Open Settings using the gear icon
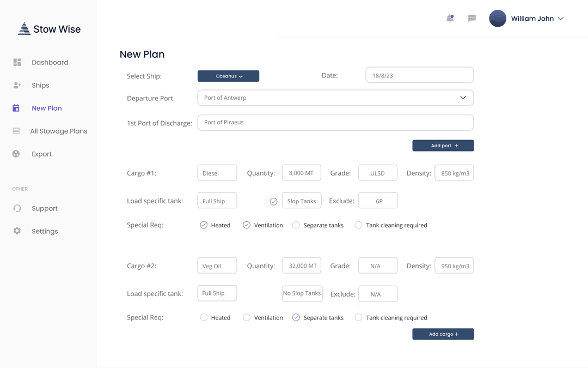The height and width of the screenshot is (368, 588). pyautogui.click(x=16, y=231)
